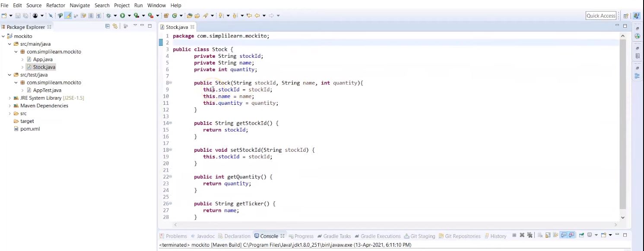Collapse the src/main/java folder
This screenshot has height=251, width=644.
click(x=10, y=44)
